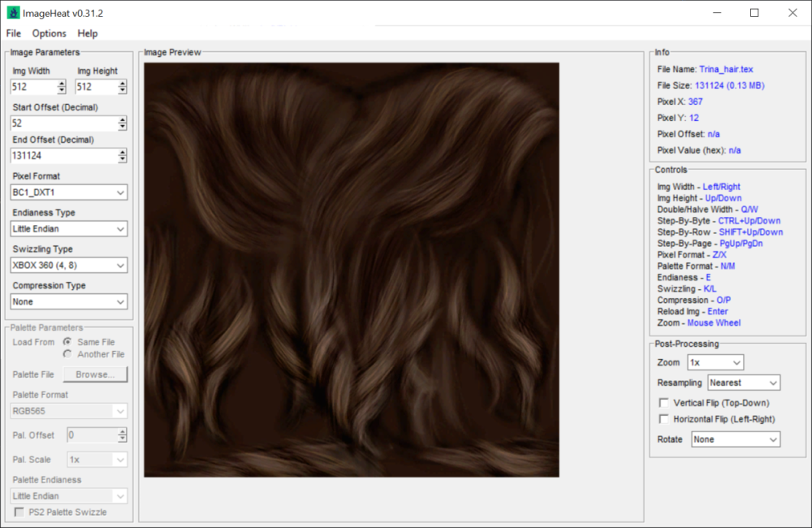Minimize the ImageHeat window

click(x=717, y=13)
